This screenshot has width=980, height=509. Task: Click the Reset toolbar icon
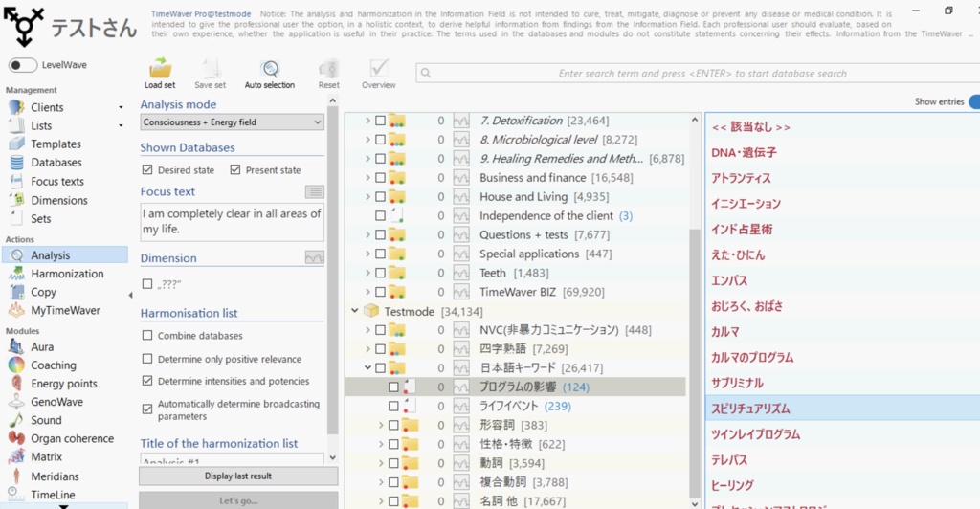coord(329,73)
